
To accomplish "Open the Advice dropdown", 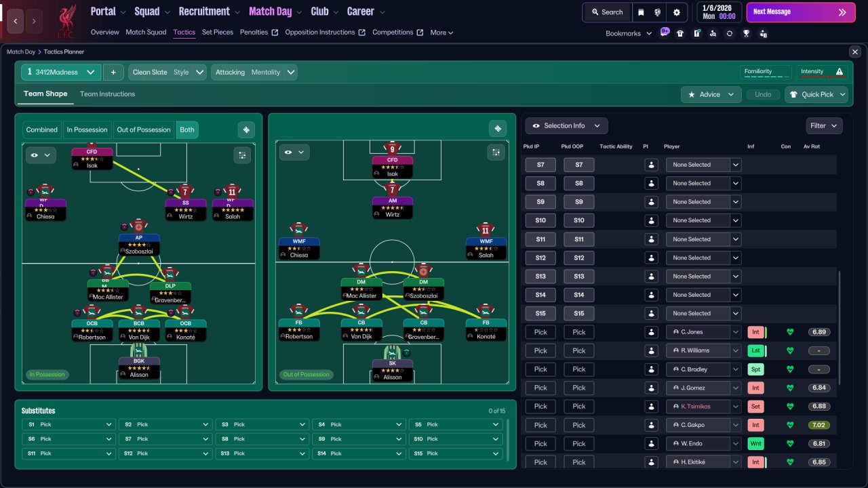I will click(711, 94).
